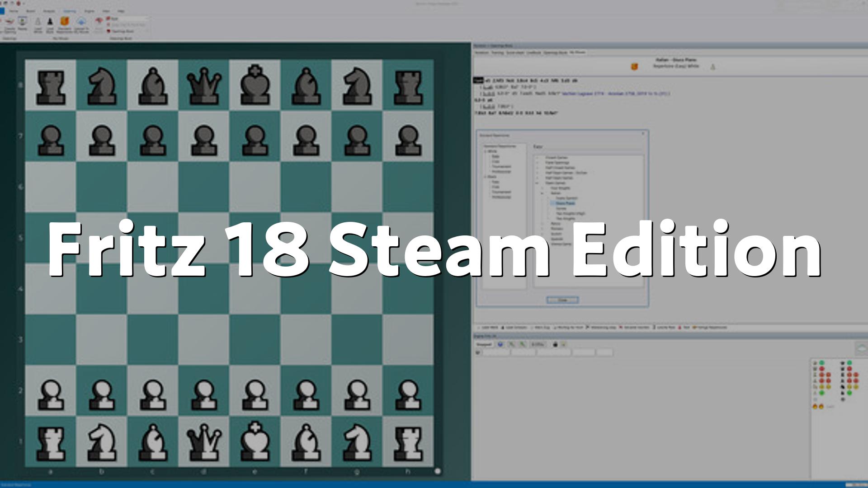This screenshot has width=868, height=488.
Task: Select Spanish in the opening tree
Action: 557,239
